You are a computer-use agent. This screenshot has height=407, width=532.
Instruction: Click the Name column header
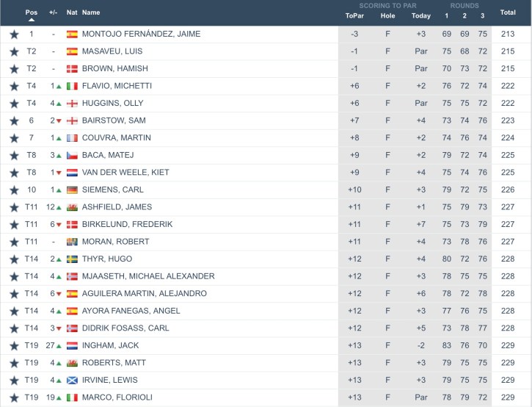[91, 12]
